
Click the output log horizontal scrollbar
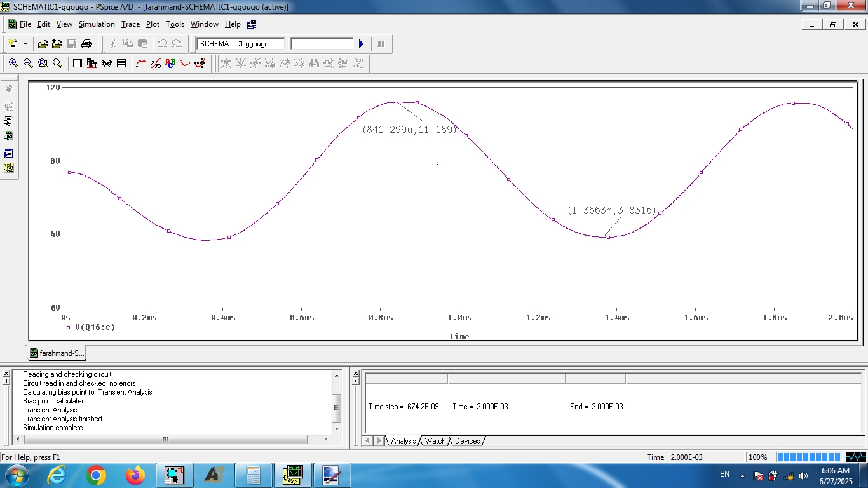(165, 439)
